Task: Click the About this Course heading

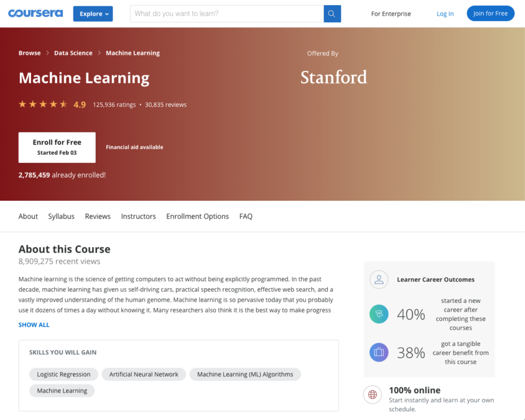Action: [64, 249]
